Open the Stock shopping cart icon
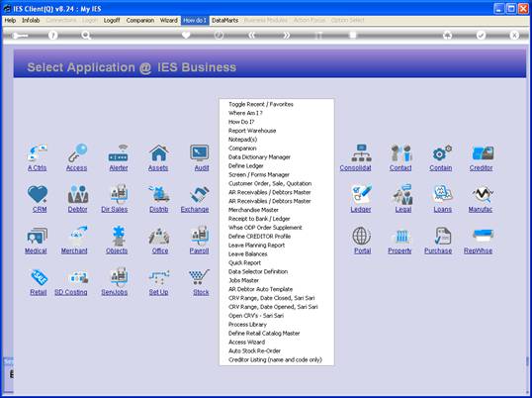 coord(200,277)
